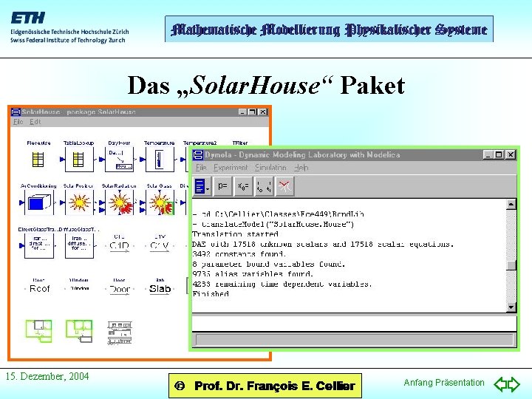Choose the Solar Position sun block
This screenshot has height=399, width=532.
point(79,202)
